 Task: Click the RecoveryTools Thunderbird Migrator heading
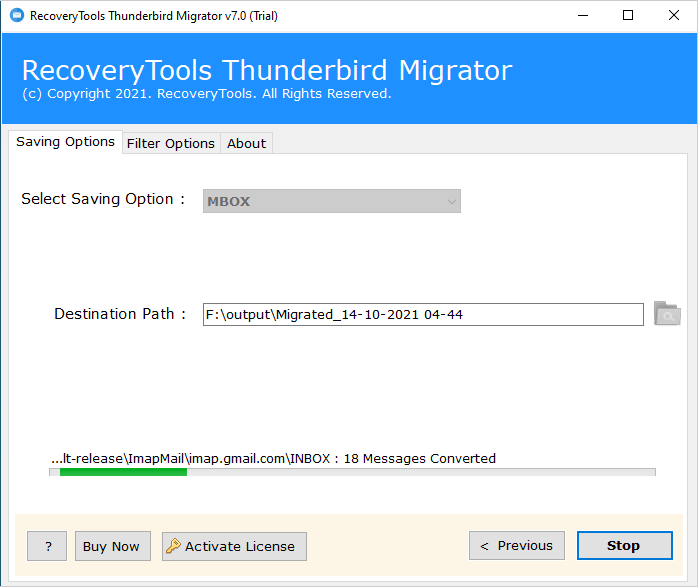[x=267, y=70]
